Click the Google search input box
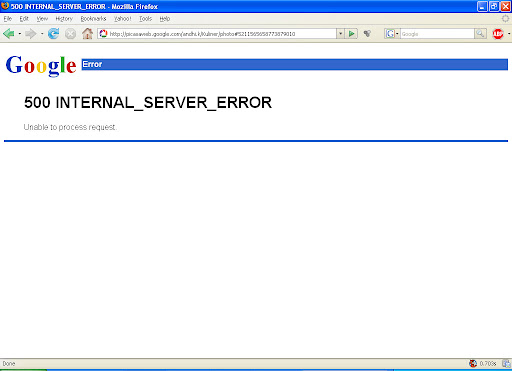Screen dimensions: 512x371 (x=437, y=34)
